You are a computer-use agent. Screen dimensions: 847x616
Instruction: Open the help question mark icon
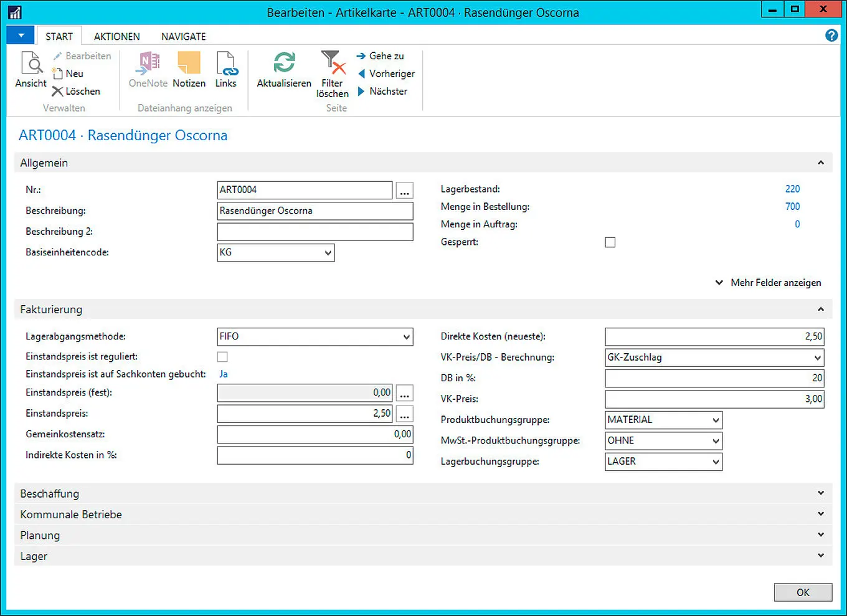(831, 36)
